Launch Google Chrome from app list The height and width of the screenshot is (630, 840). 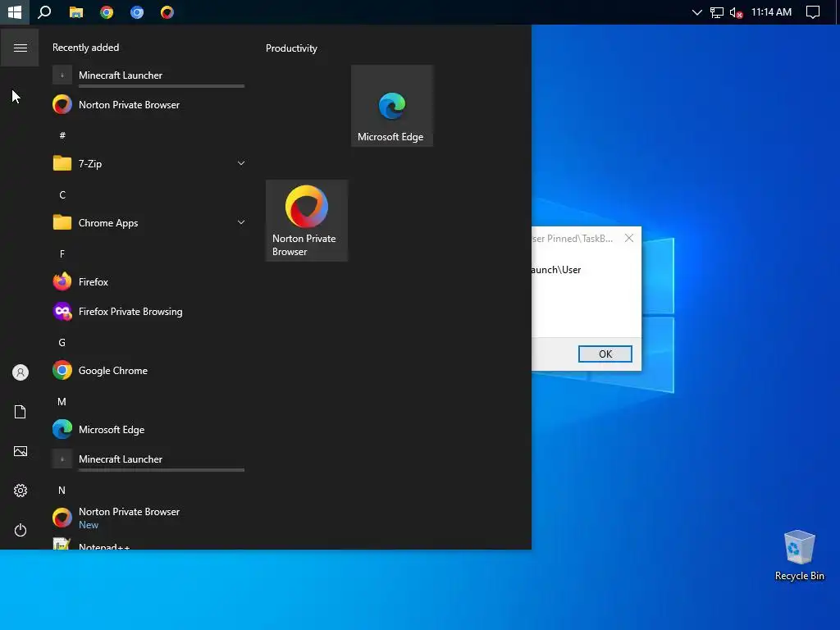[x=149, y=370]
